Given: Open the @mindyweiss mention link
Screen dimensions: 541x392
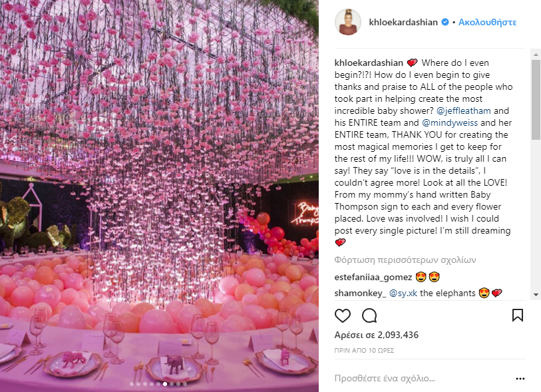Looking at the screenshot, I should pyautogui.click(x=450, y=123).
